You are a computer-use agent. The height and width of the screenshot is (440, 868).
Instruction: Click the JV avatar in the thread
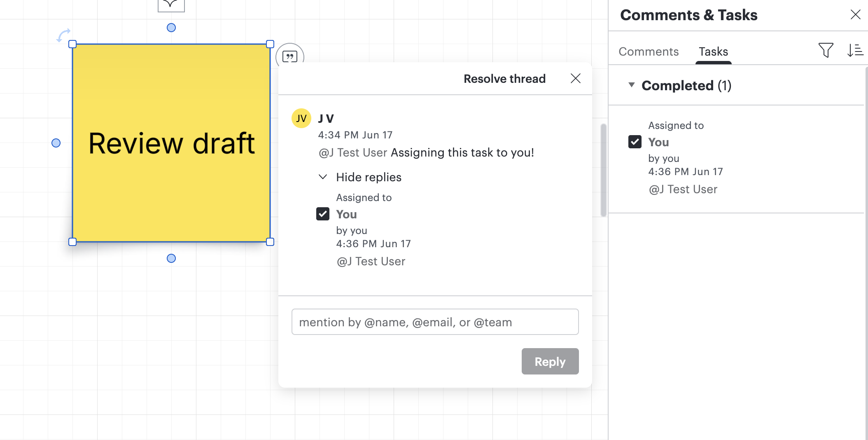tap(301, 119)
